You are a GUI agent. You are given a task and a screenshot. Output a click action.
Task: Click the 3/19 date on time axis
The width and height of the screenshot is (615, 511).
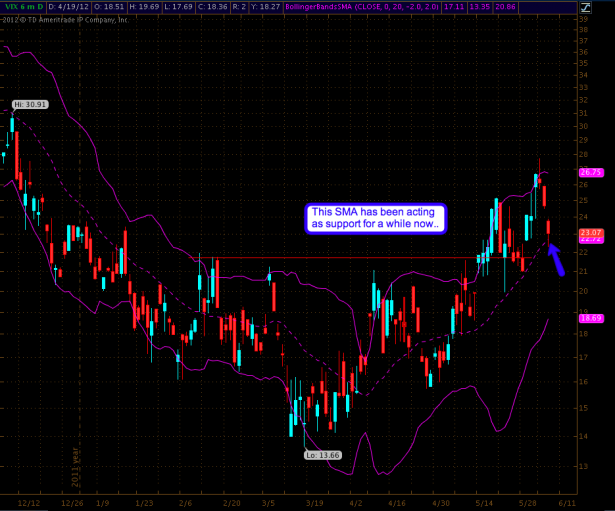point(317,503)
